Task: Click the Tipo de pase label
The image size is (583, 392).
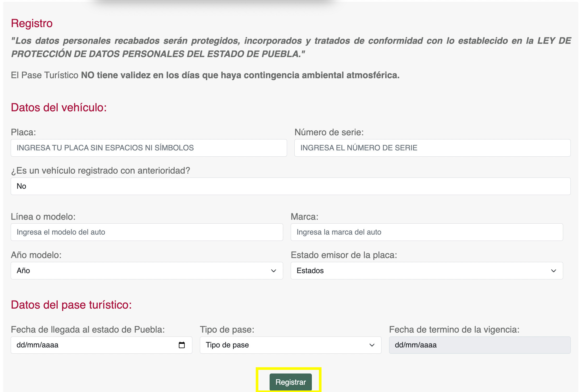Action: point(227,329)
